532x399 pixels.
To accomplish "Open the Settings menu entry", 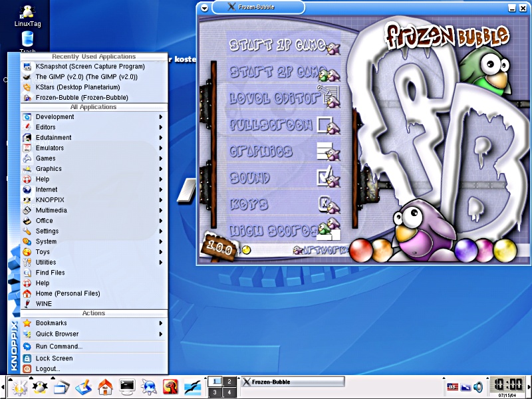I will coord(94,231).
